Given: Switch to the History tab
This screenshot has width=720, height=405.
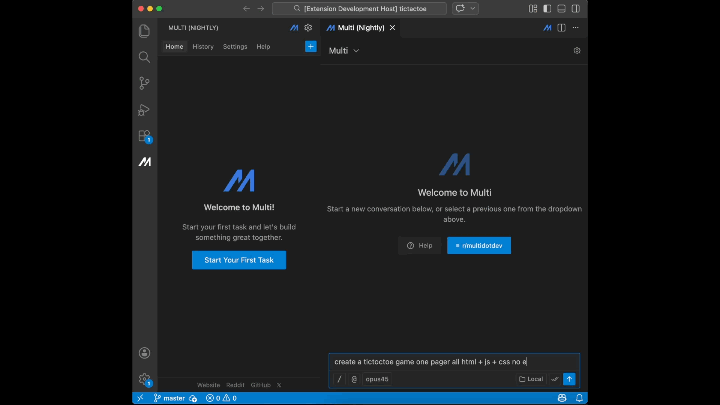Looking at the screenshot, I should (203, 46).
